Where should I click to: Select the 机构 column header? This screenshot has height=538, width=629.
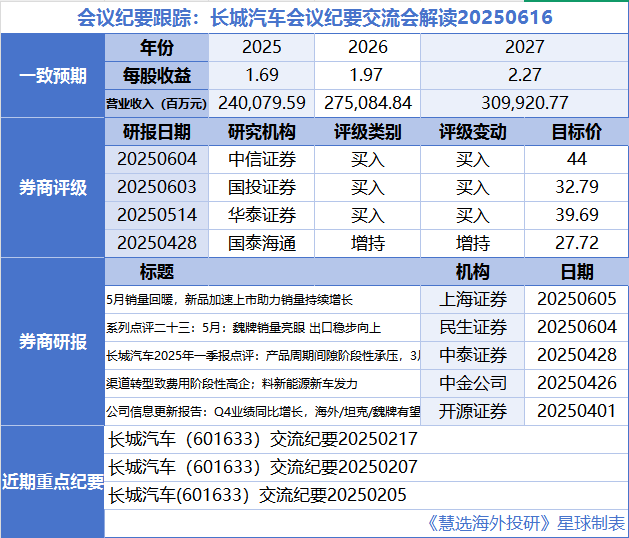(472, 272)
